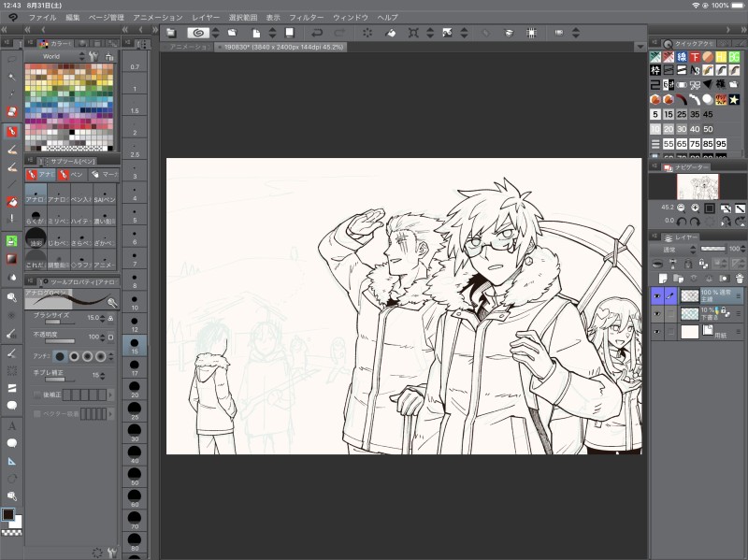748x560 pixels.
Task: Create new raster layer icon
Action: [663, 278]
